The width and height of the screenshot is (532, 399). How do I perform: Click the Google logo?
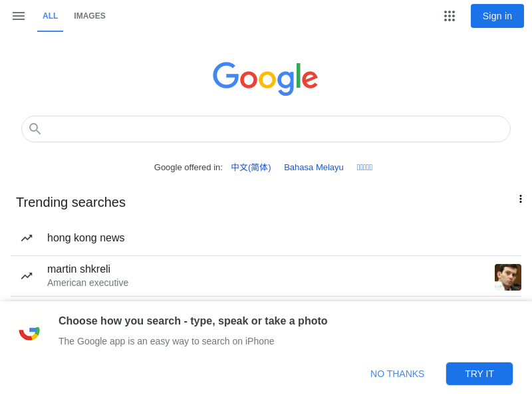pyautogui.click(x=265, y=78)
